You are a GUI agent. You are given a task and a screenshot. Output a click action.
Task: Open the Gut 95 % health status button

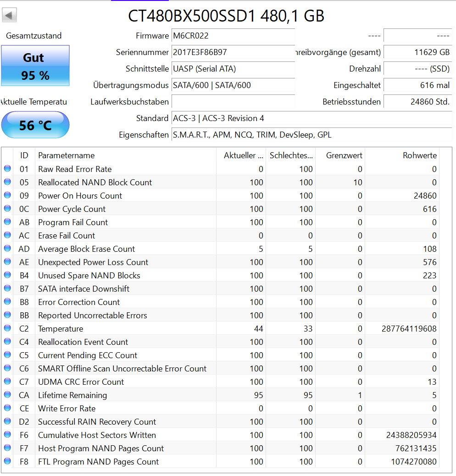(35, 66)
